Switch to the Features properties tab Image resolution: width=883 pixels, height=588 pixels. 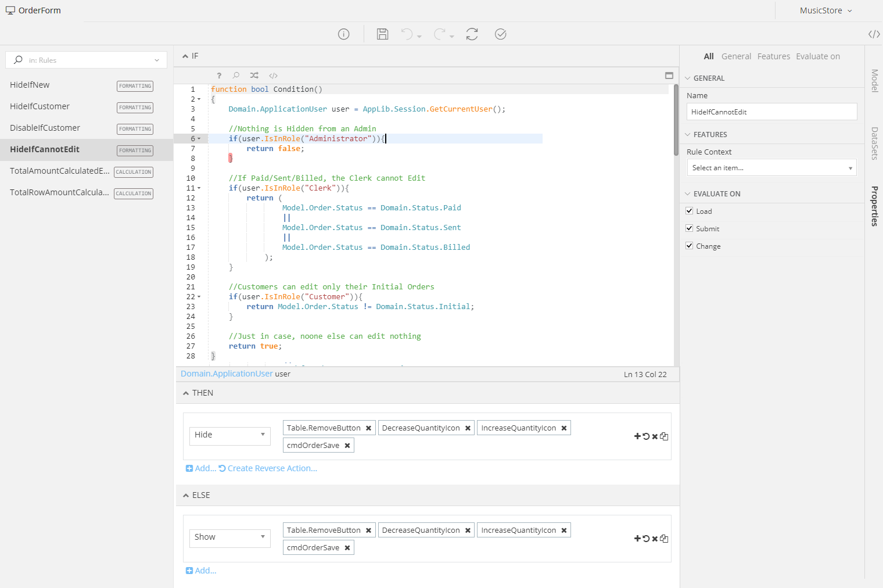point(773,56)
